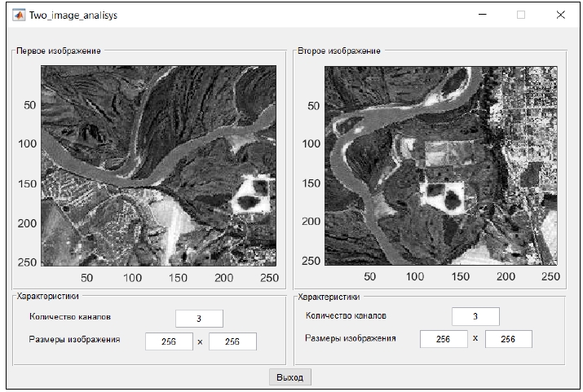
Task: Click the 'Первое изображение' panel title
Action: pos(59,51)
